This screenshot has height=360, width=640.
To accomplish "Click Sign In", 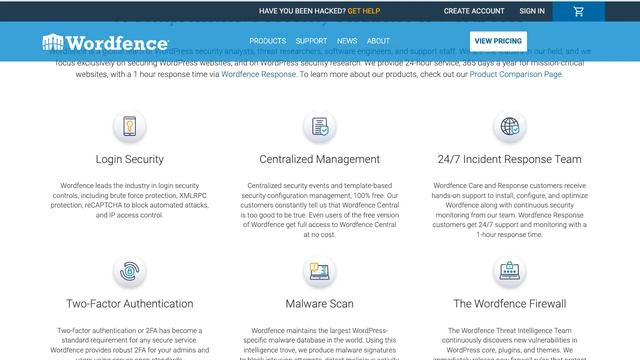I will 532,11.
